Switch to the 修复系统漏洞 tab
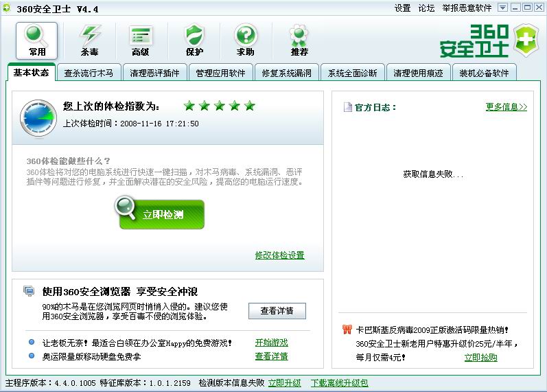Screen dimensions: 547x392 tap(286, 73)
